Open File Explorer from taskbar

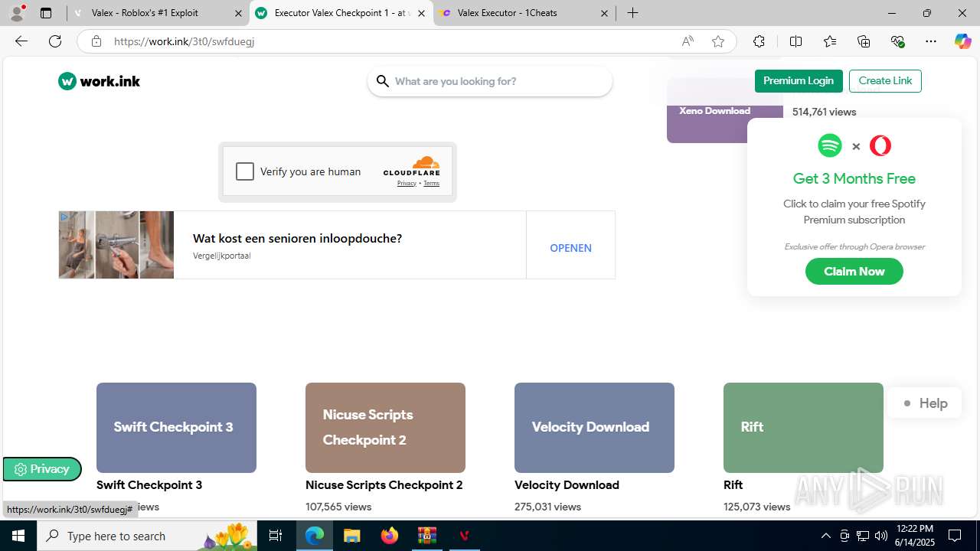click(351, 536)
